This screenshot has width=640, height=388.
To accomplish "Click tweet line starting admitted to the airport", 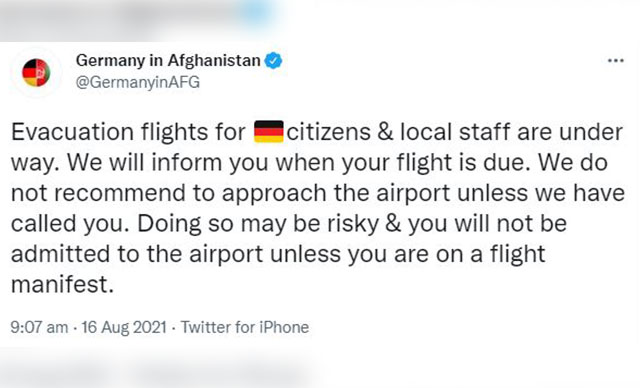I will pos(278,254).
